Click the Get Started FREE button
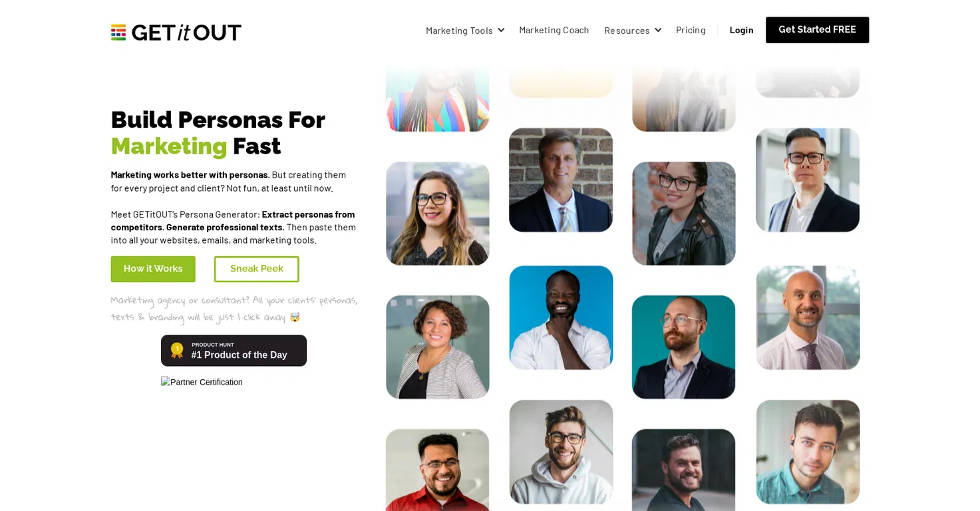The height and width of the screenshot is (511, 980). pyautogui.click(x=817, y=30)
